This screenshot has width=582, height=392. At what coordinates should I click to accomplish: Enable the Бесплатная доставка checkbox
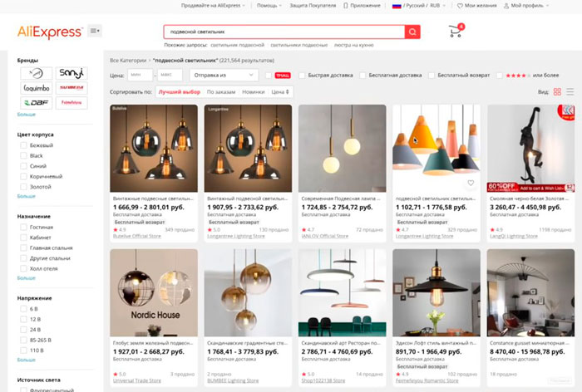tap(363, 76)
